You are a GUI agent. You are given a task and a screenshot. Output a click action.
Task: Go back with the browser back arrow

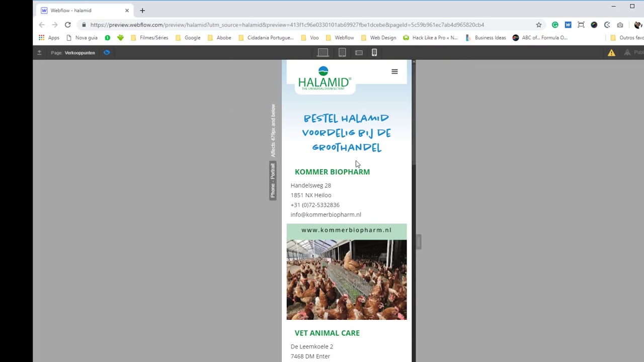tap(42, 25)
